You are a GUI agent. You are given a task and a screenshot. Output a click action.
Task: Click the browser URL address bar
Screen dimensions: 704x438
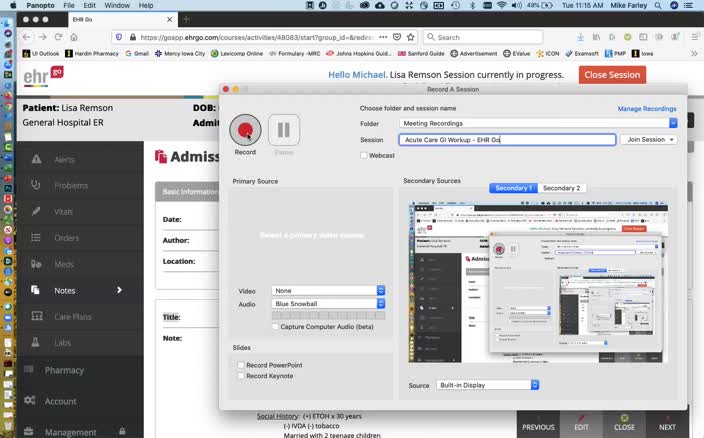click(x=256, y=37)
